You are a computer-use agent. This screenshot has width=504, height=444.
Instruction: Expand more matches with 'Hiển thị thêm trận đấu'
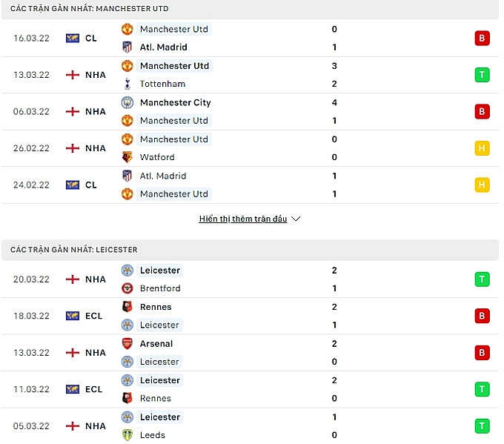(242, 219)
